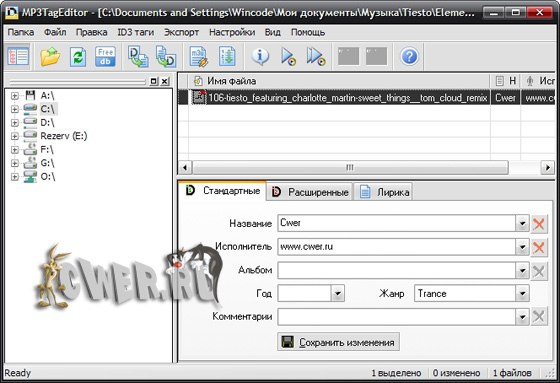Open the ID3 таги menu

pos(136,33)
